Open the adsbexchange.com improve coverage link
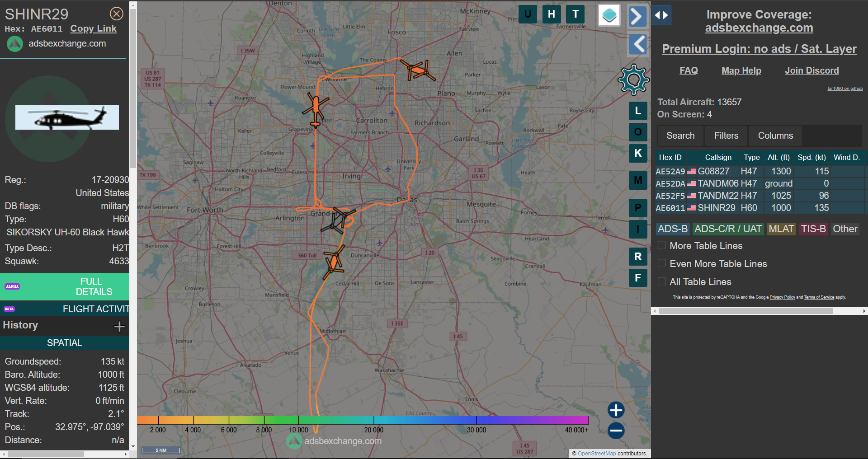The width and height of the screenshot is (868, 459). (759, 28)
